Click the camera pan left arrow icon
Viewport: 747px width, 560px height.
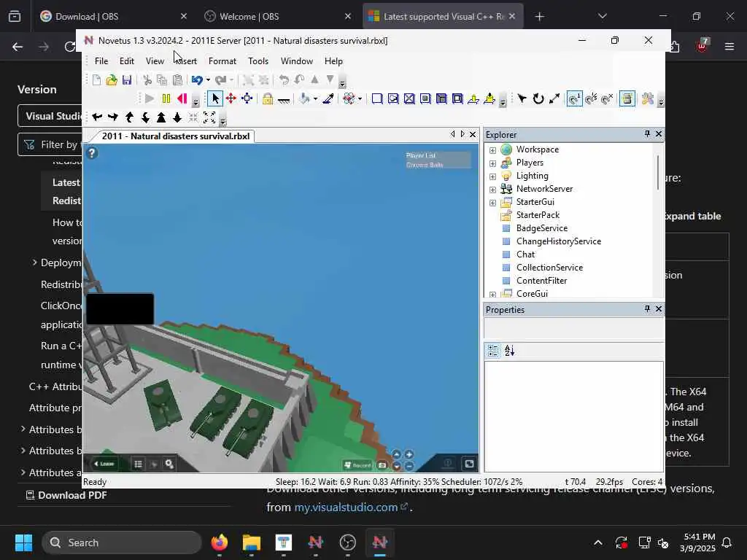(x=97, y=117)
